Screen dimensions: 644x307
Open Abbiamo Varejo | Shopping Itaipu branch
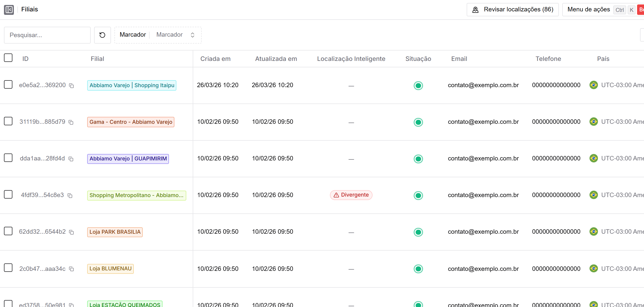[132, 85]
